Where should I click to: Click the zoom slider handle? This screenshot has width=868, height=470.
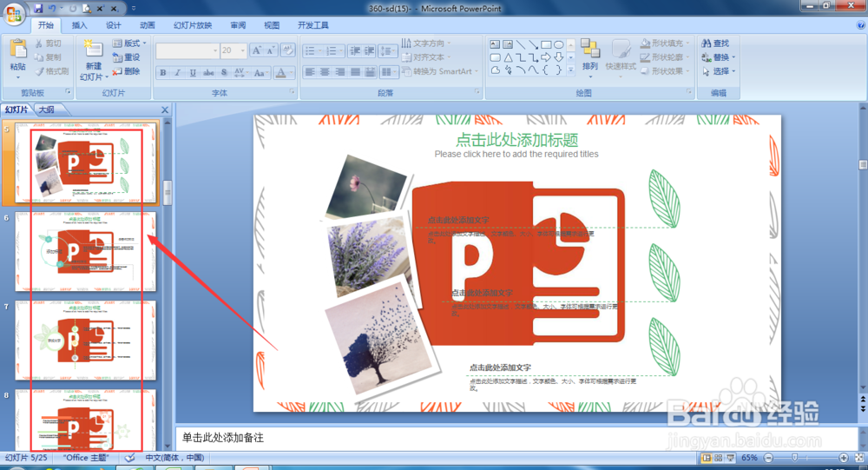[x=795, y=458]
